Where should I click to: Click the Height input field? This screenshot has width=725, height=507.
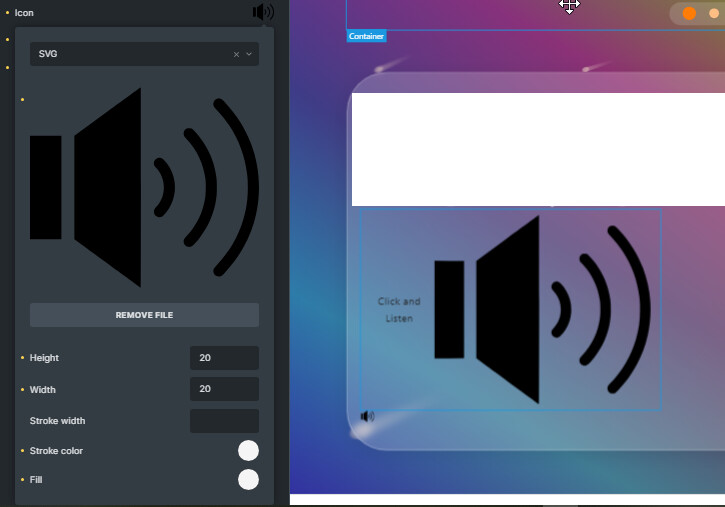(224, 358)
